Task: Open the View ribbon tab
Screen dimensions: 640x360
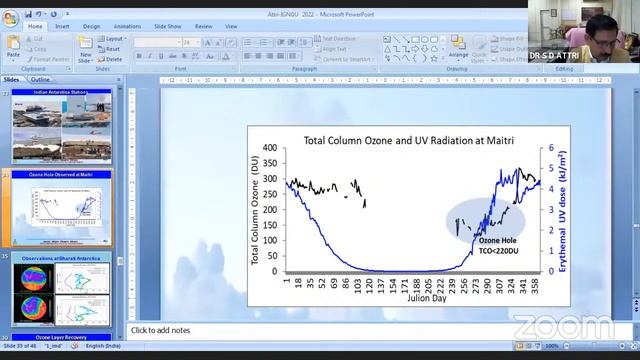Action: pos(231,27)
